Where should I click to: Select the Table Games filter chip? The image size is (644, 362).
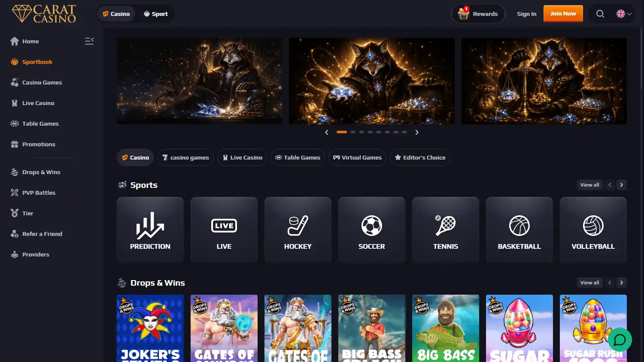point(298,157)
